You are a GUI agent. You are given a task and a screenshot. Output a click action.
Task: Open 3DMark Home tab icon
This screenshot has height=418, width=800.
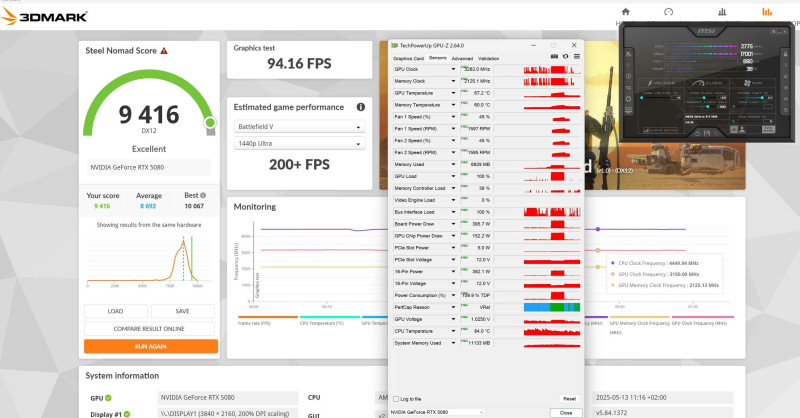pyautogui.click(x=626, y=12)
